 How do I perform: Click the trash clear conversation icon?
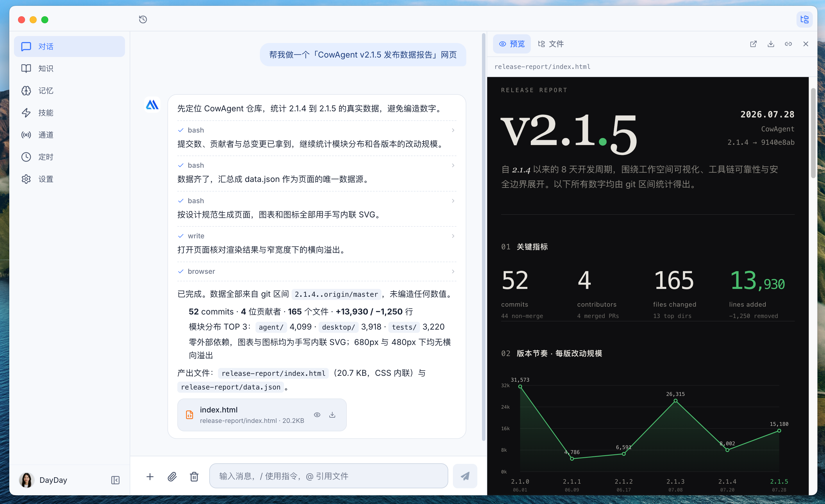coord(194,477)
